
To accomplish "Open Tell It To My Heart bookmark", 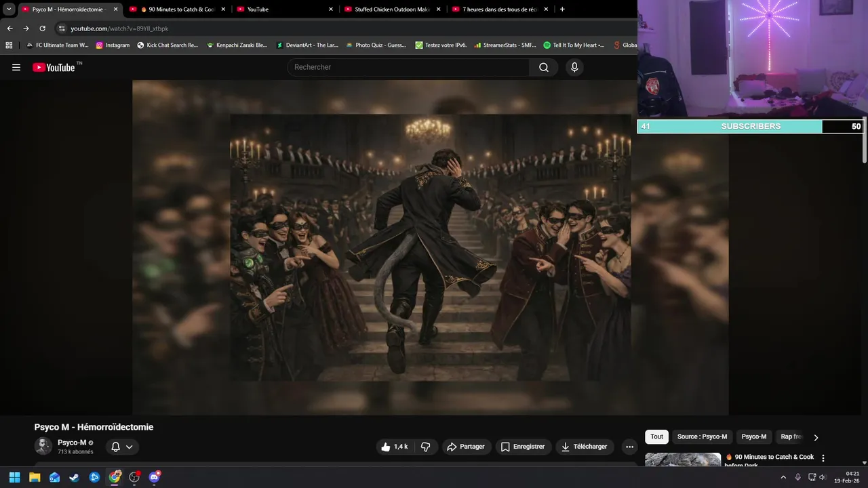I will click(574, 45).
